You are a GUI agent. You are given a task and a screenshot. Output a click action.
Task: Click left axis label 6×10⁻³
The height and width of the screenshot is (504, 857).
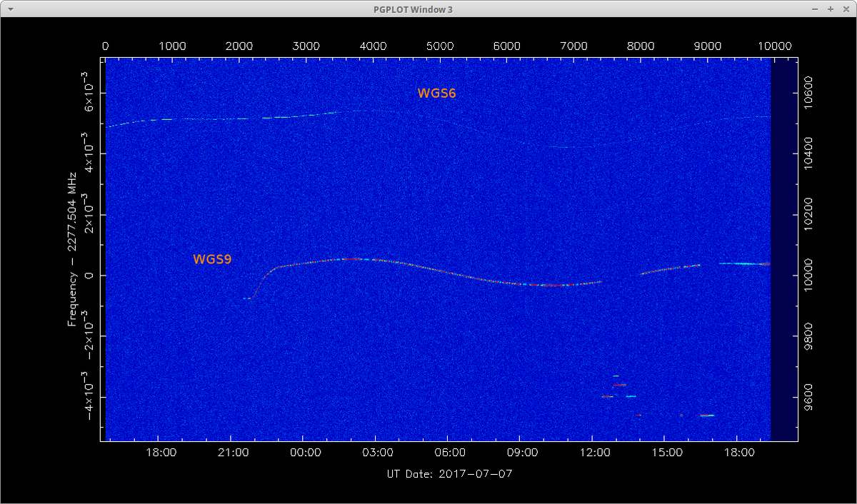[x=86, y=91]
